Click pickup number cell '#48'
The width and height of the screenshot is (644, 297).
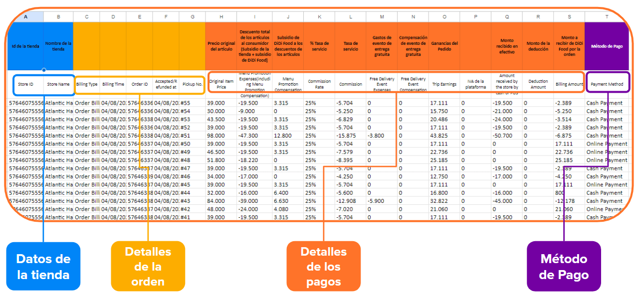pyautogui.click(x=192, y=160)
